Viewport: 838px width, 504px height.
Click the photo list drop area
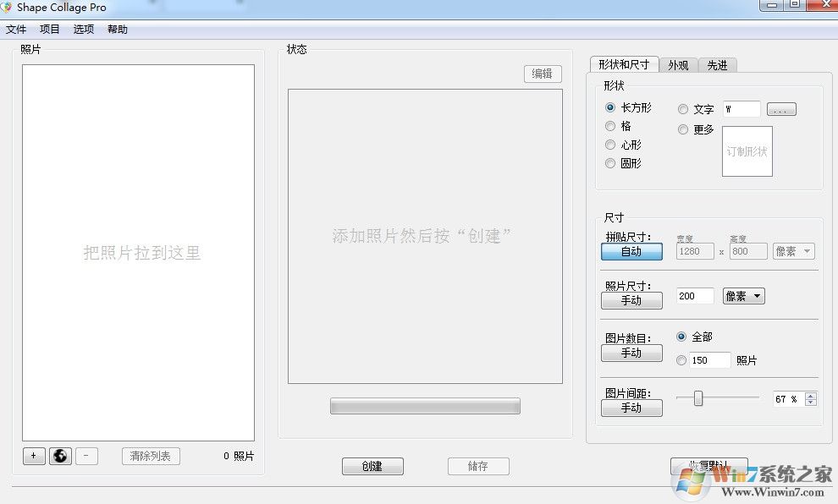[x=139, y=253]
